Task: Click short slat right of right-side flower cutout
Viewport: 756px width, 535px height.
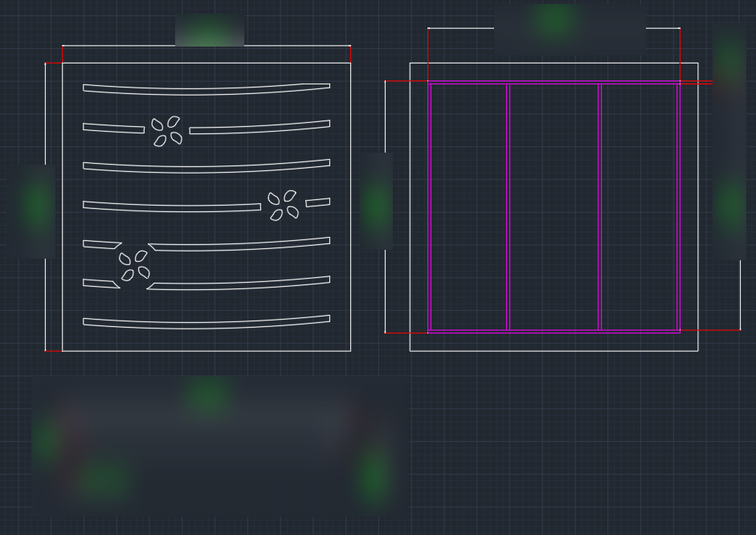Action: pos(317,202)
